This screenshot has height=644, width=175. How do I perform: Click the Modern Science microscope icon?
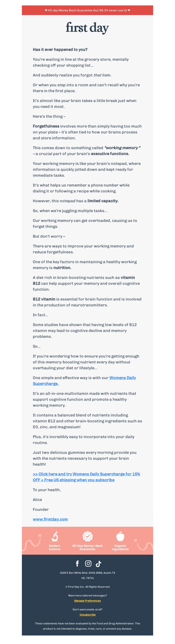click(54, 536)
